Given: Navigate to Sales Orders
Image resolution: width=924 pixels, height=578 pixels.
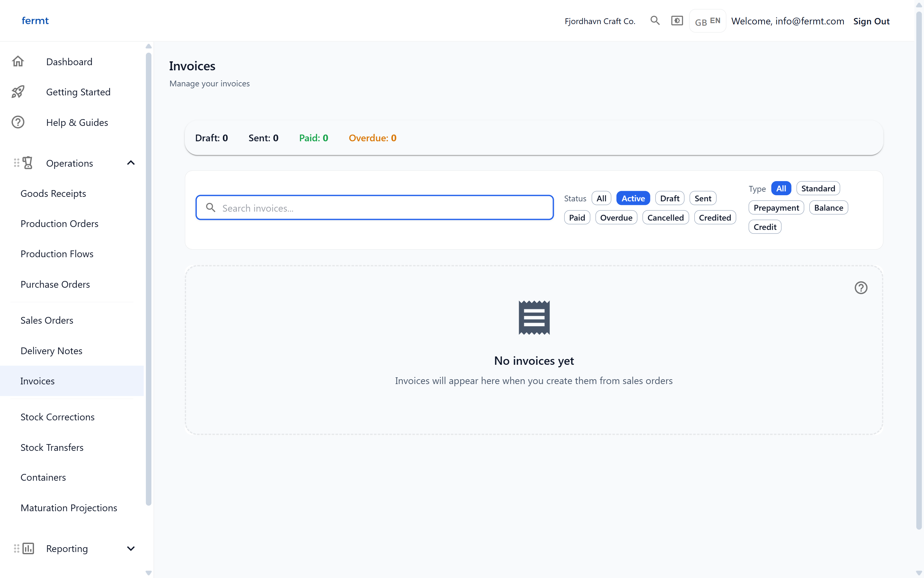Looking at the screenshot, I should tap(72, 320).
